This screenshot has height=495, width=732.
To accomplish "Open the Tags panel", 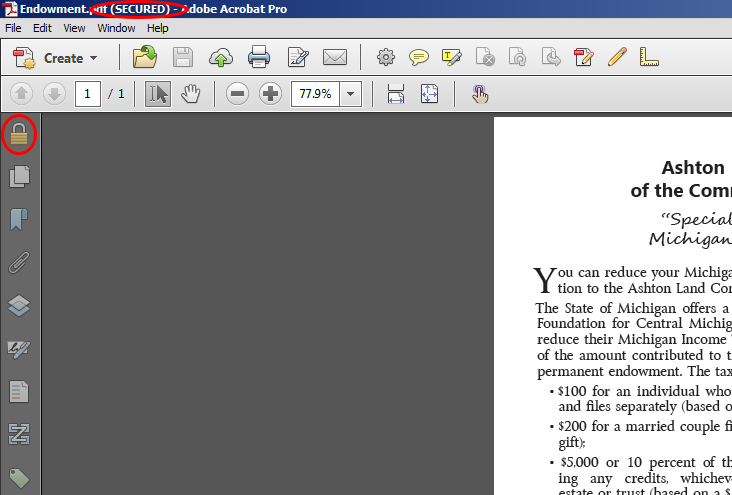I will (19, 478).
